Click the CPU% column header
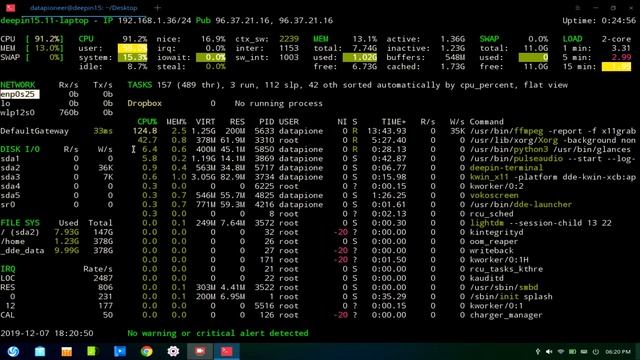This screenshot has width=640, height=360. click(147, 122)
